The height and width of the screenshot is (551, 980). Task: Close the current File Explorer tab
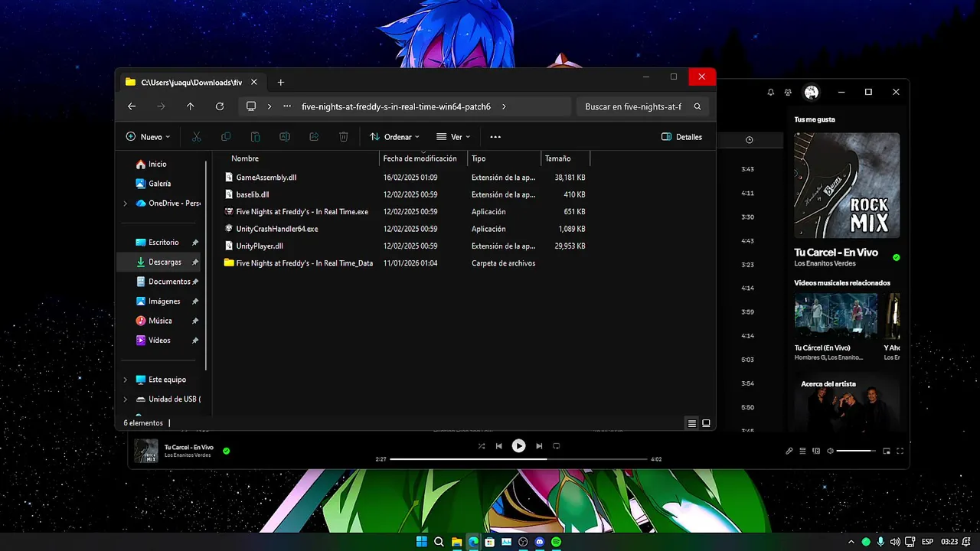[x=254, y=82]
